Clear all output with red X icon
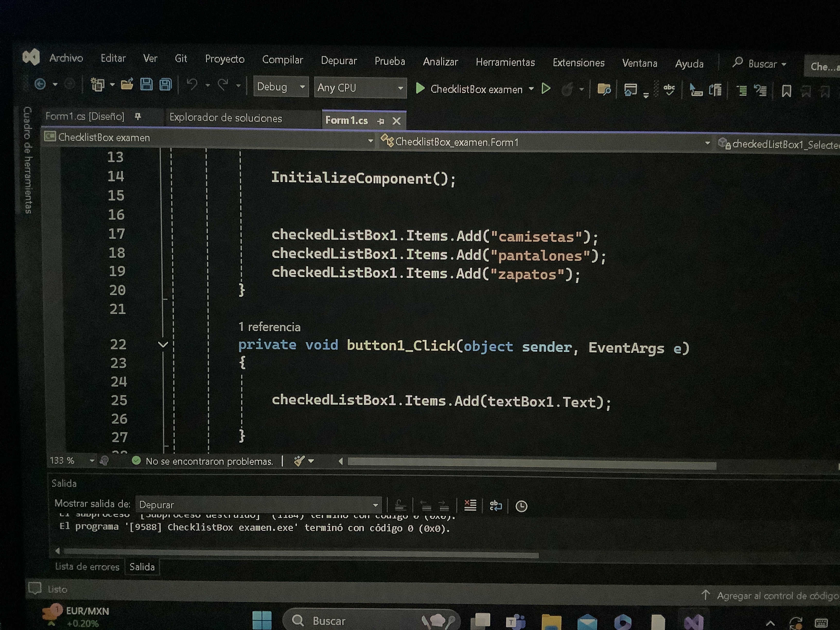Image resolution: width=840 pixels, height=630 pixels. pos(470,505)
